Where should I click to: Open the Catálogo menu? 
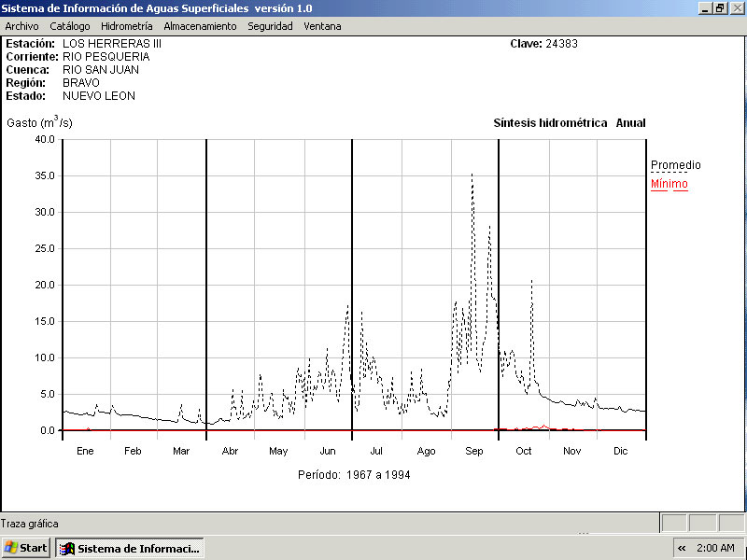tap(70, 26)
